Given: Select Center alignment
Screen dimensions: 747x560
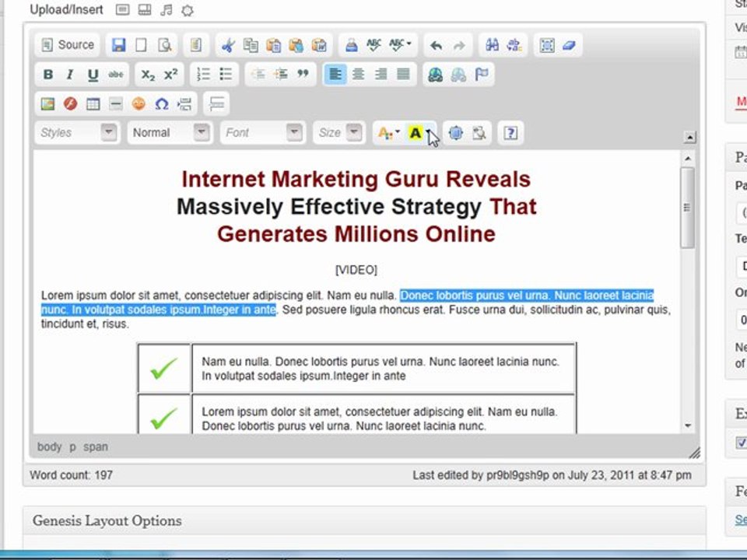Looking at the screenshot, I should point(358,75).
